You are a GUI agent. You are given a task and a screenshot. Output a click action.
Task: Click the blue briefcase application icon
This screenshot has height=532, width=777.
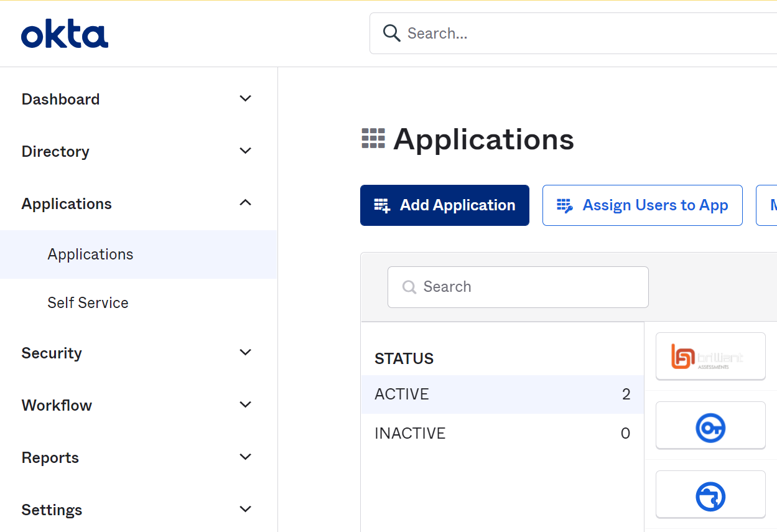point(710,495)
